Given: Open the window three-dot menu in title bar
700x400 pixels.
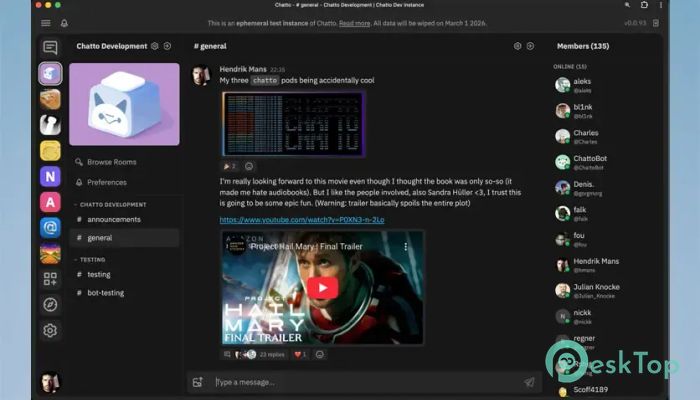Looking at the screenshot, I should coord(661,5).
